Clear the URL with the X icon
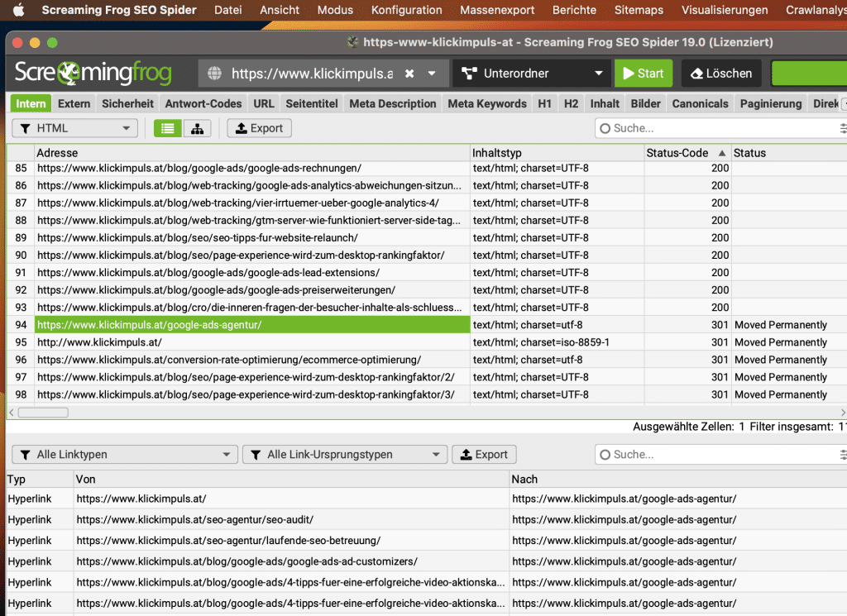Image resolution: width=847 pixels, height=616 pixels. point(409,74)
